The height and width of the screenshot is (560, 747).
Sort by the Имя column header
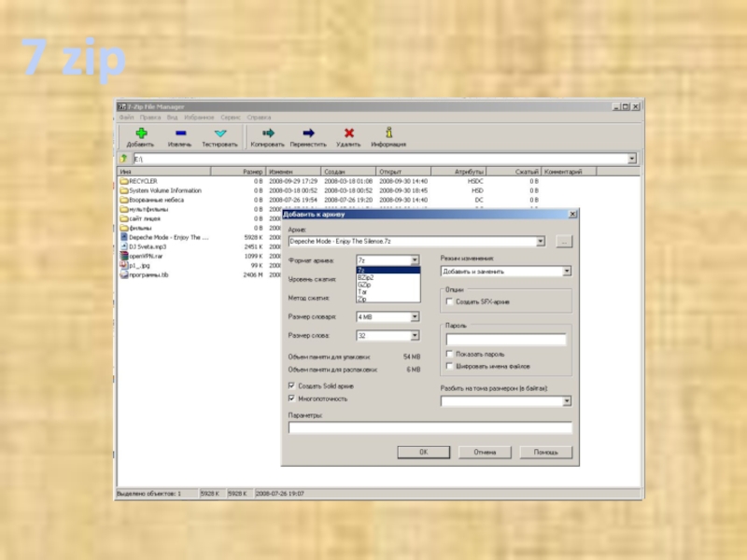pos(164,172)
